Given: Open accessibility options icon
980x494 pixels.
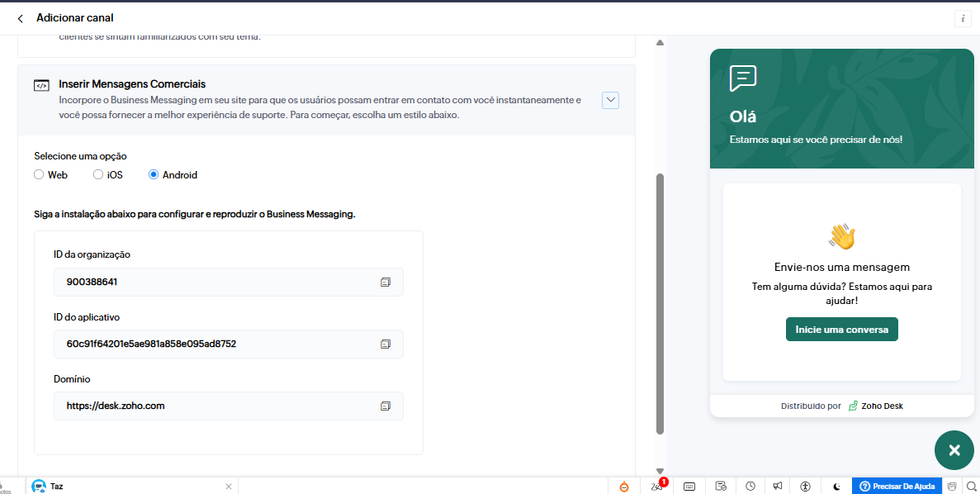Looking at the screenshot, I should (x=806, y=487).
